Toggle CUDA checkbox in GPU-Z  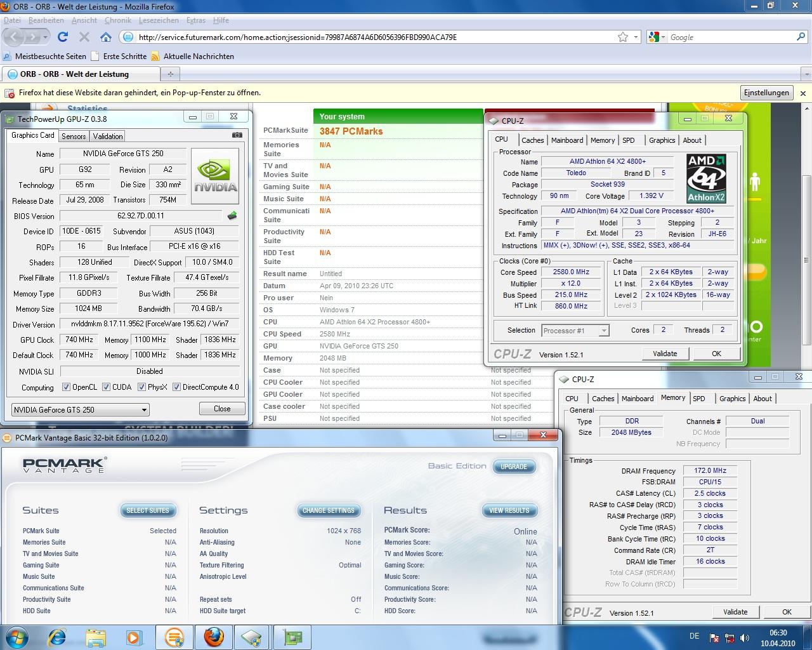(106, 387)
